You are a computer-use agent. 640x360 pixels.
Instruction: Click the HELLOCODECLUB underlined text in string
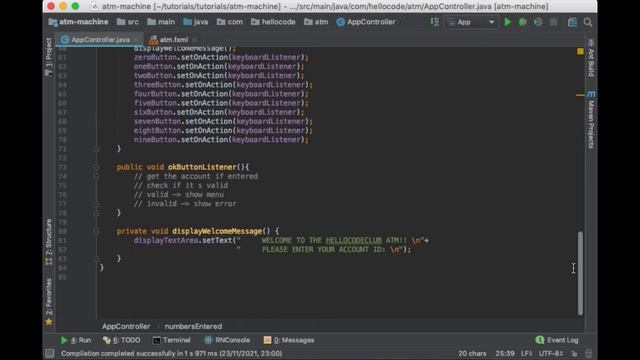[353, 240]
